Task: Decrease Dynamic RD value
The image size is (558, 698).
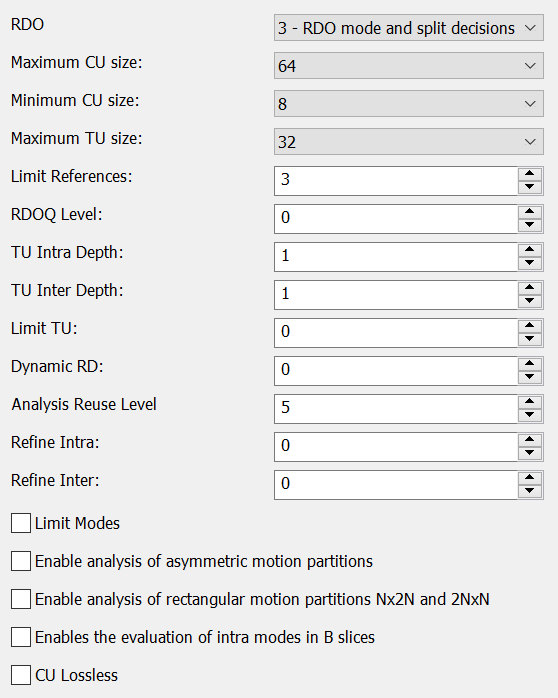Action: 530,377
